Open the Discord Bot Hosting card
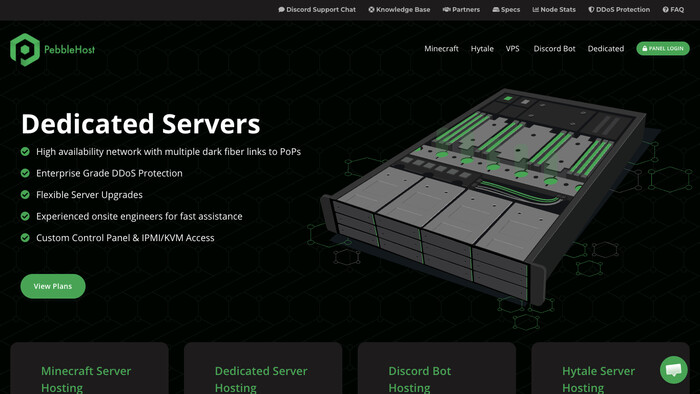700x394 pixels. coord(437,368)
